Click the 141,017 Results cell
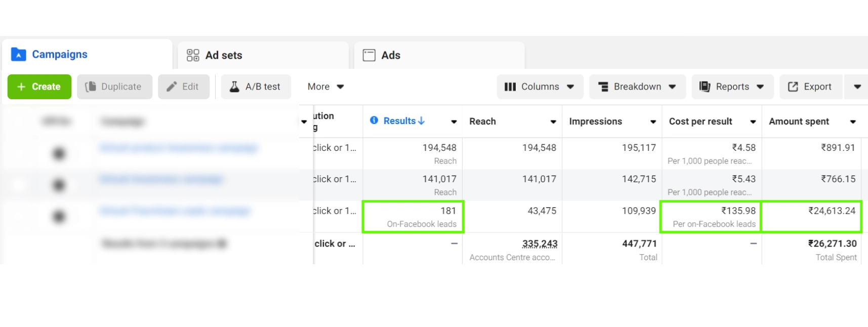Image resolution: width=868 pixels, height=327 pixels. 412,185
